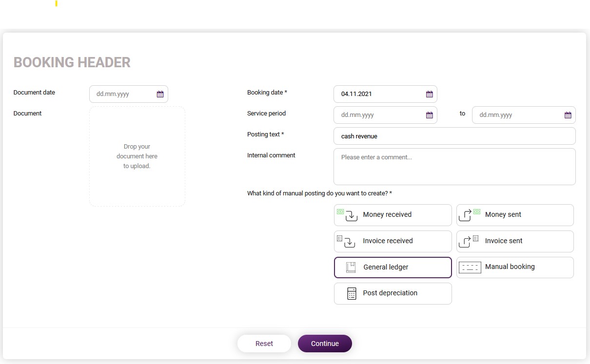The image size is (590, 364).
Task: Click the Posting text field with cash revenue
Action: pos(454,136)
